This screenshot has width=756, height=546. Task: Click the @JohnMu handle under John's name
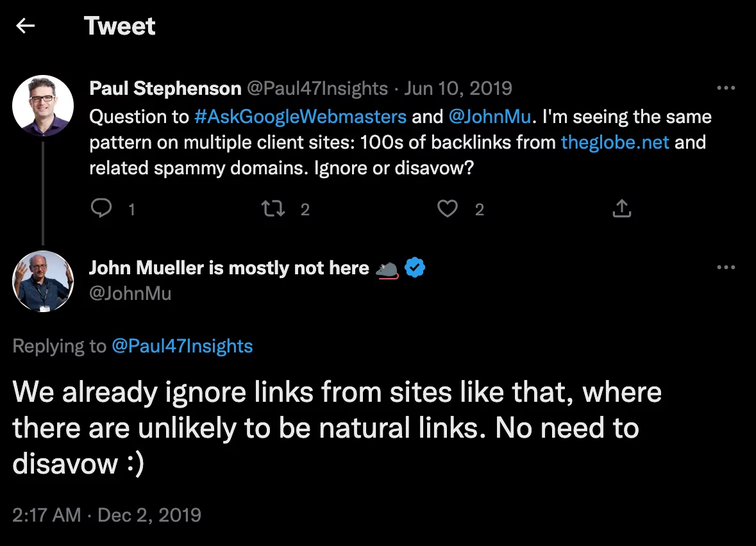click(130, 293)
